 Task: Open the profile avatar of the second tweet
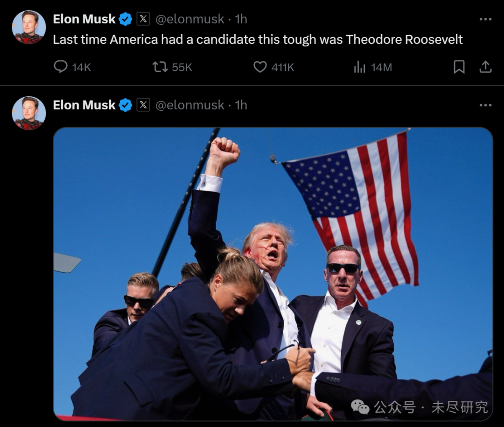pos(29,113)
